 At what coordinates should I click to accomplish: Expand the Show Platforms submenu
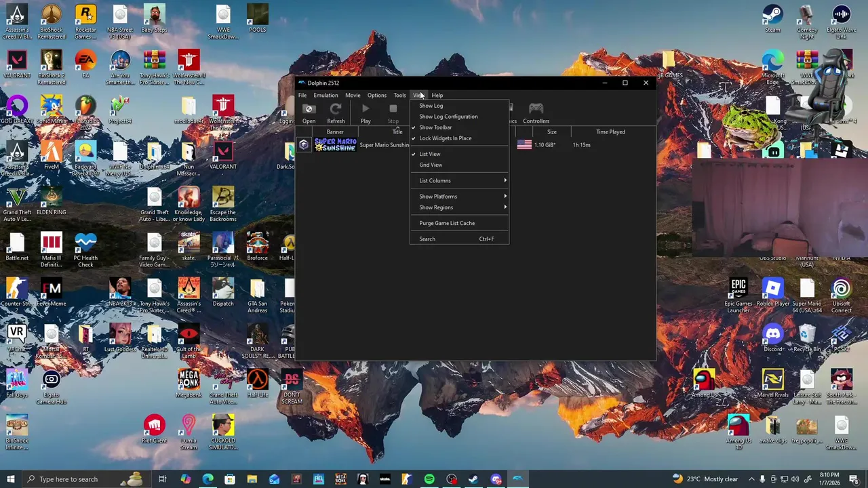459,197
